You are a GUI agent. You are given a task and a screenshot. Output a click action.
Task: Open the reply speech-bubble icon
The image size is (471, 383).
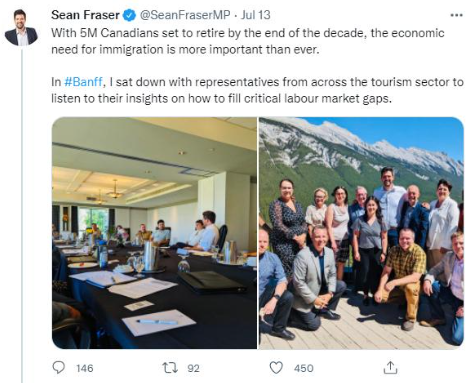point(59,368)
